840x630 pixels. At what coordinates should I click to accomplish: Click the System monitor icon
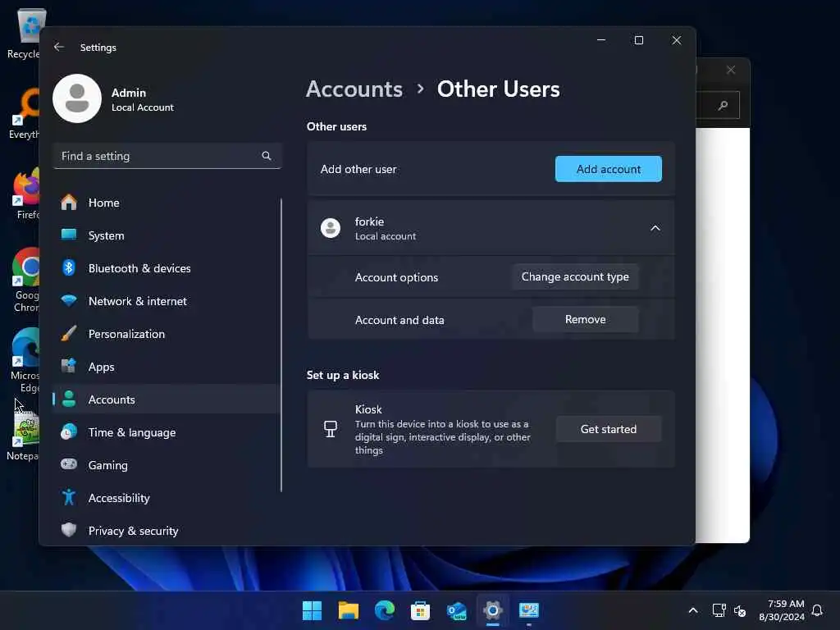pyautogui.click(x=69, y=235)
